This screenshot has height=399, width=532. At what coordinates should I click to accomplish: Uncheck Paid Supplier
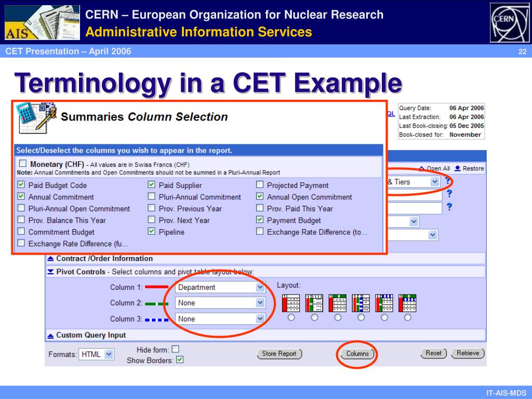coord(151,184)
